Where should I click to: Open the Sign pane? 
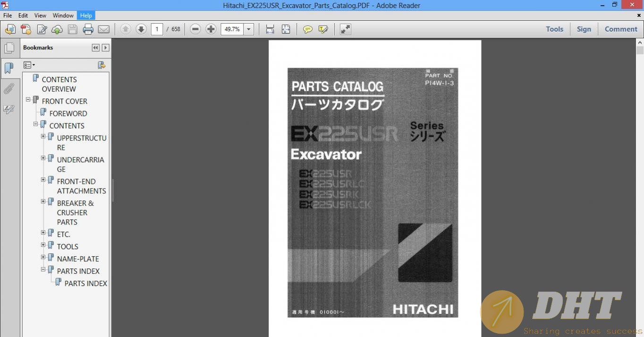[584, 29]
